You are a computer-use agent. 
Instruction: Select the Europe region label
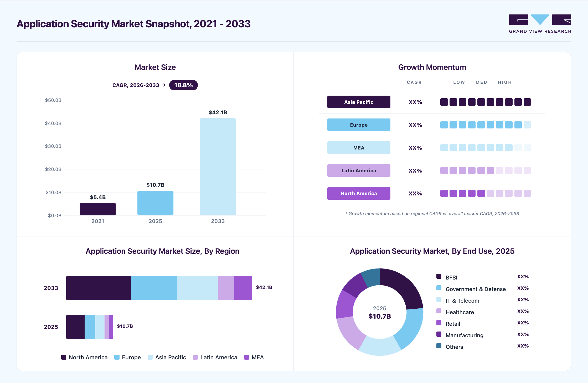[359, 125]
